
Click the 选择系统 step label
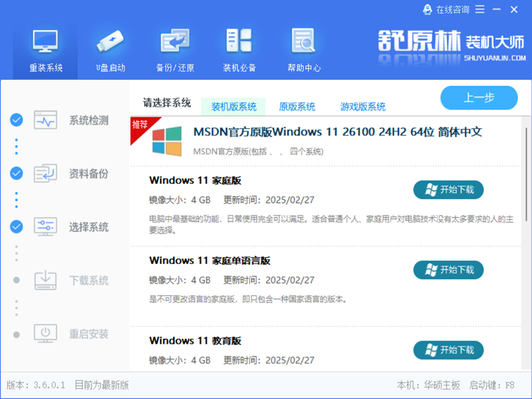(88, 227)
